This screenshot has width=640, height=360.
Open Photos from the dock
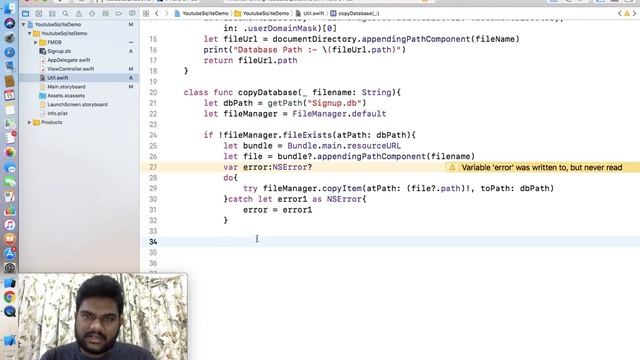10,153
